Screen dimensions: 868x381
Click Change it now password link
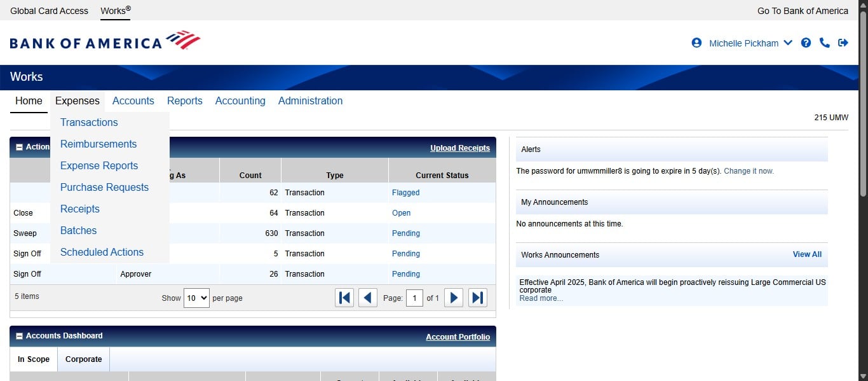(749, 171)
